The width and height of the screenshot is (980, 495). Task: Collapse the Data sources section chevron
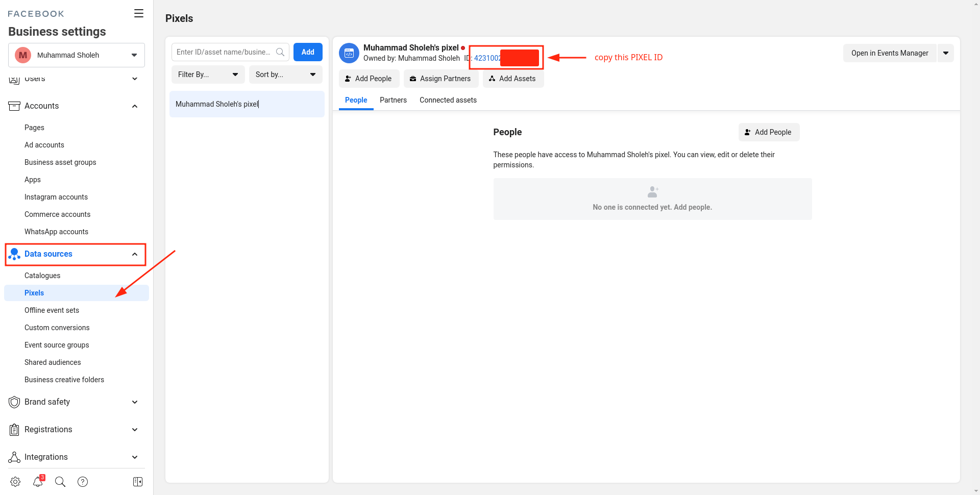pos(135,254)
